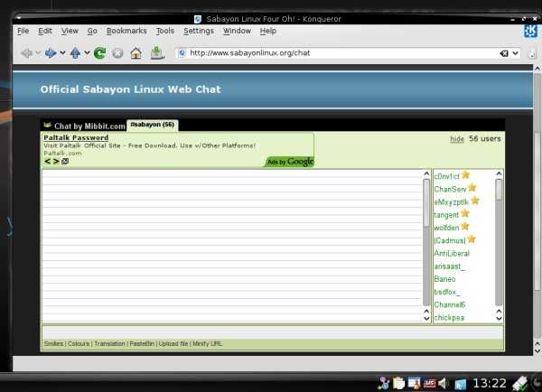Open the Translation option below chat
Screen dimensions: 542x392
coord(109,343)
